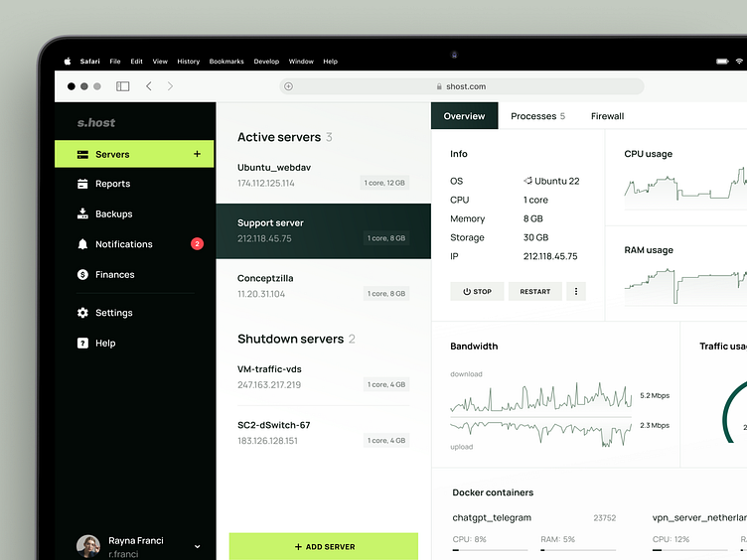Go back with Safari's back arrow
This screenshot has width=747, height=560.
(x=149, y=86)
